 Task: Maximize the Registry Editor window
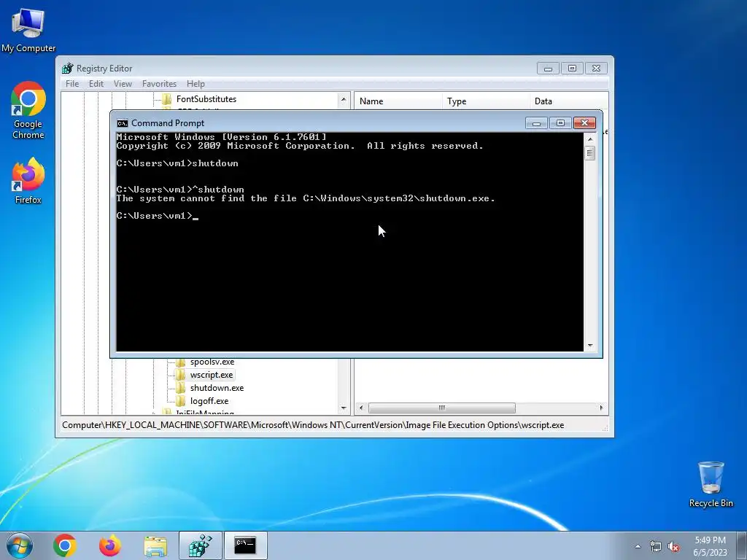(x=572, y=69)
